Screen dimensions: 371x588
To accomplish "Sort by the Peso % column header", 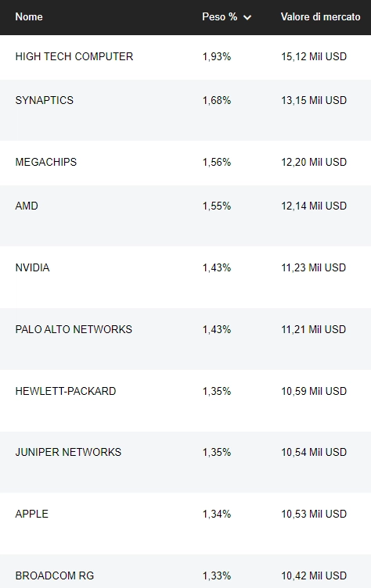I will [x=220, y=17].
